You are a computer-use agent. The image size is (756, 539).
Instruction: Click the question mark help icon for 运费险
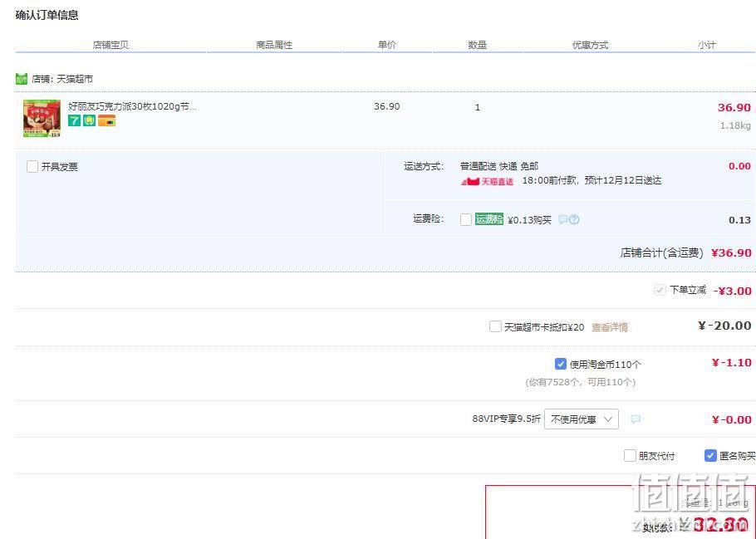574,219
